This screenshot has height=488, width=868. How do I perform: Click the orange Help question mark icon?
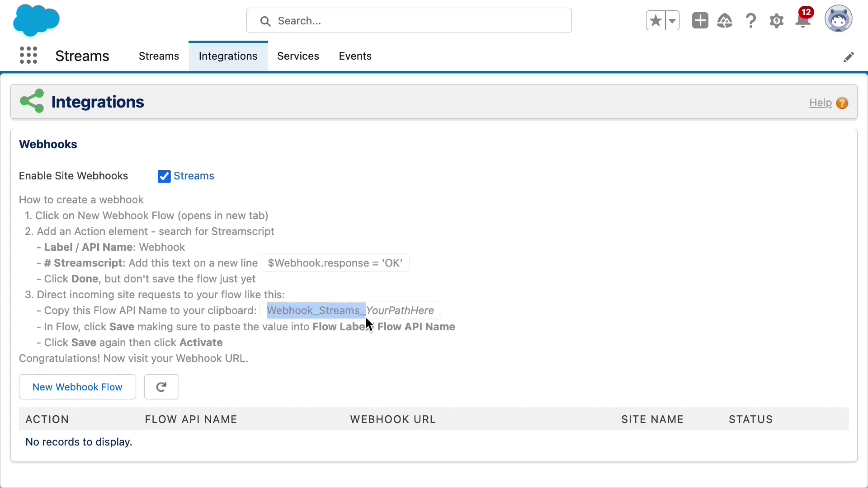click(x=842, y=103)
